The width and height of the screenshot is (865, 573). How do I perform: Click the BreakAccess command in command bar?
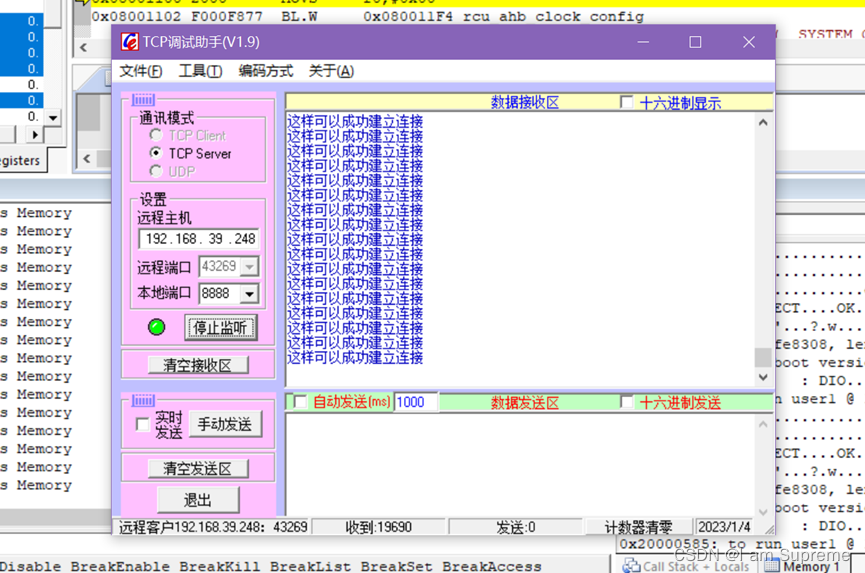[x=492, y=566]
